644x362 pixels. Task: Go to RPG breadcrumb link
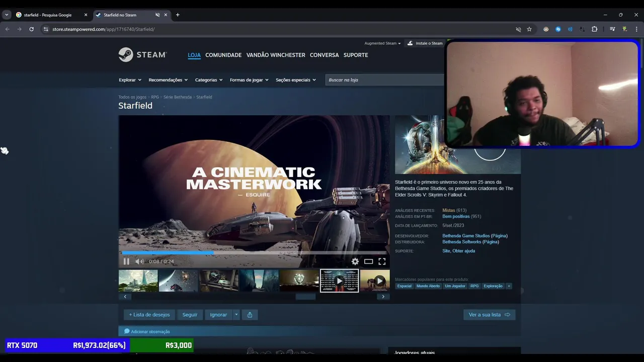(155, 97)
